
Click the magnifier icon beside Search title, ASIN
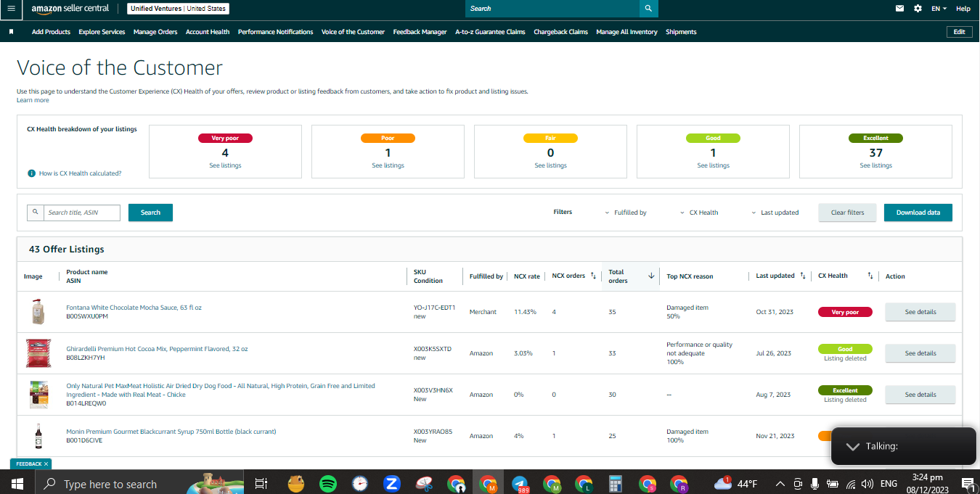[x=35, y=213]
